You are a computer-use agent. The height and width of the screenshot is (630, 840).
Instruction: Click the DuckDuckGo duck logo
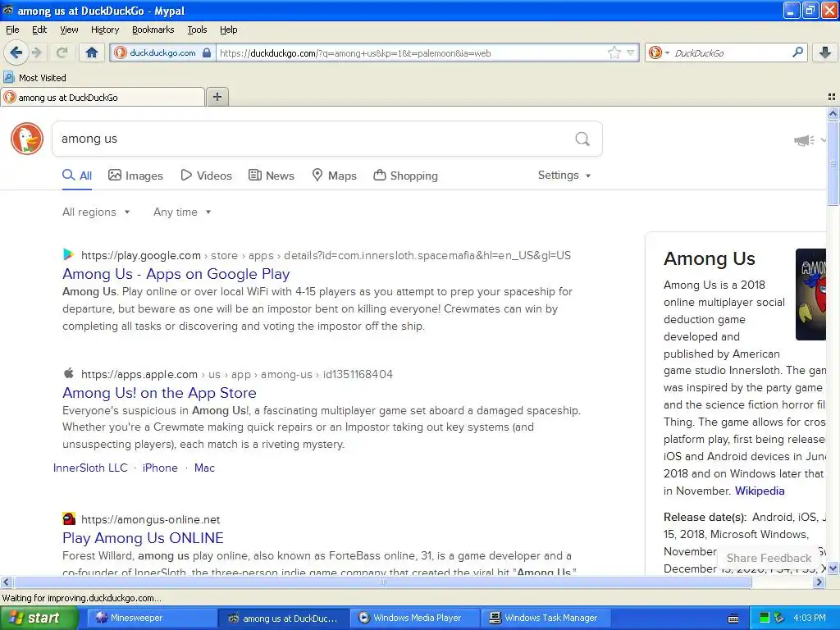(27, 139)
